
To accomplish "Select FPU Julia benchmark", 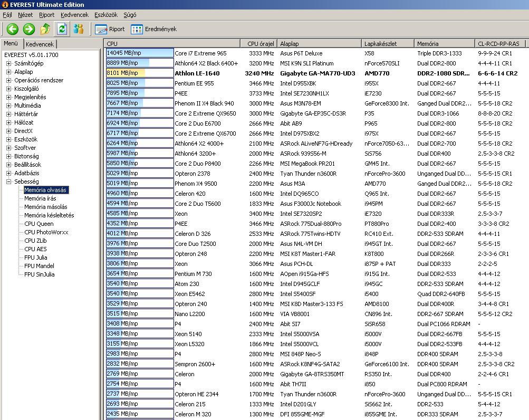I will click(x=36, y=257).
